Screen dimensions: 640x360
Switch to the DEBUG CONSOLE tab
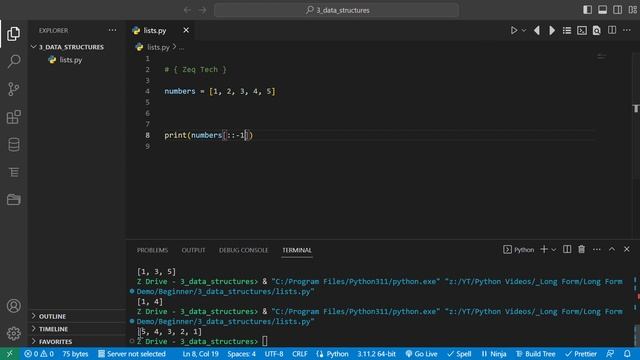click(243, 250)
